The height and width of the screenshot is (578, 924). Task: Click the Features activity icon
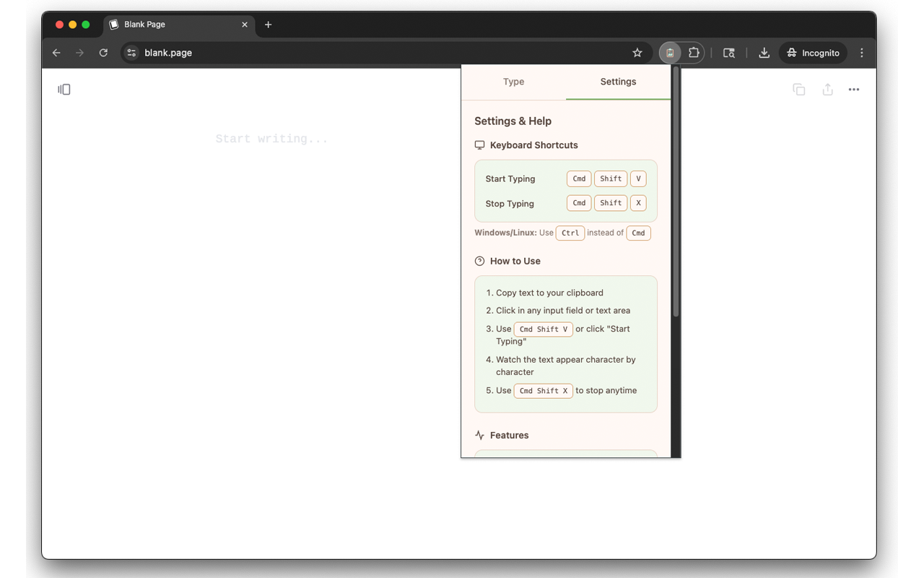tap(479, 434)
